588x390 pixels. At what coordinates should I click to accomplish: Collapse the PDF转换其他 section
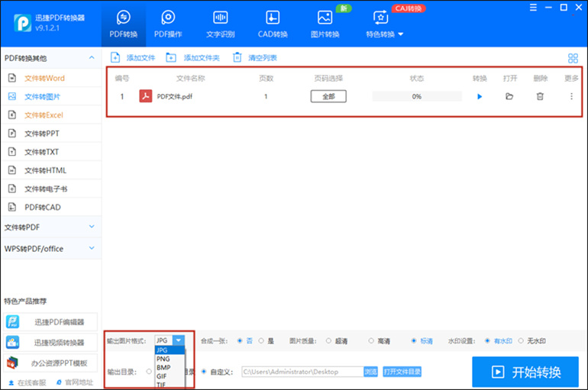92,58
